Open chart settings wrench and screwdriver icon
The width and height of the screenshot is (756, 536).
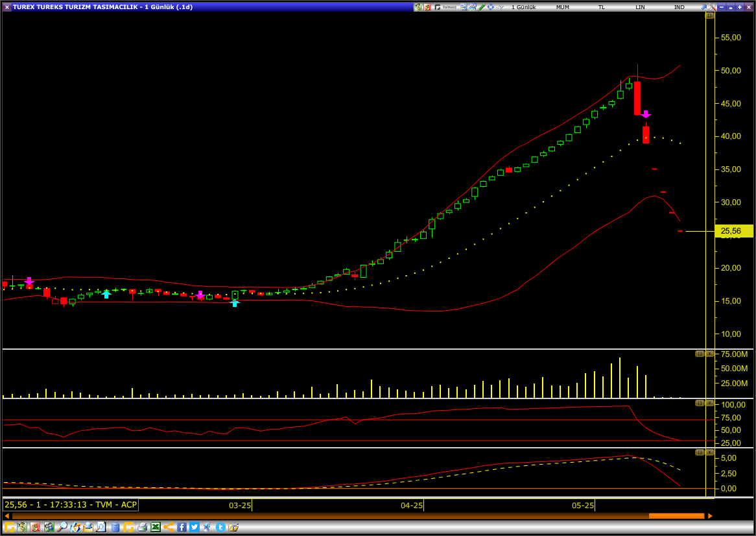712,7
